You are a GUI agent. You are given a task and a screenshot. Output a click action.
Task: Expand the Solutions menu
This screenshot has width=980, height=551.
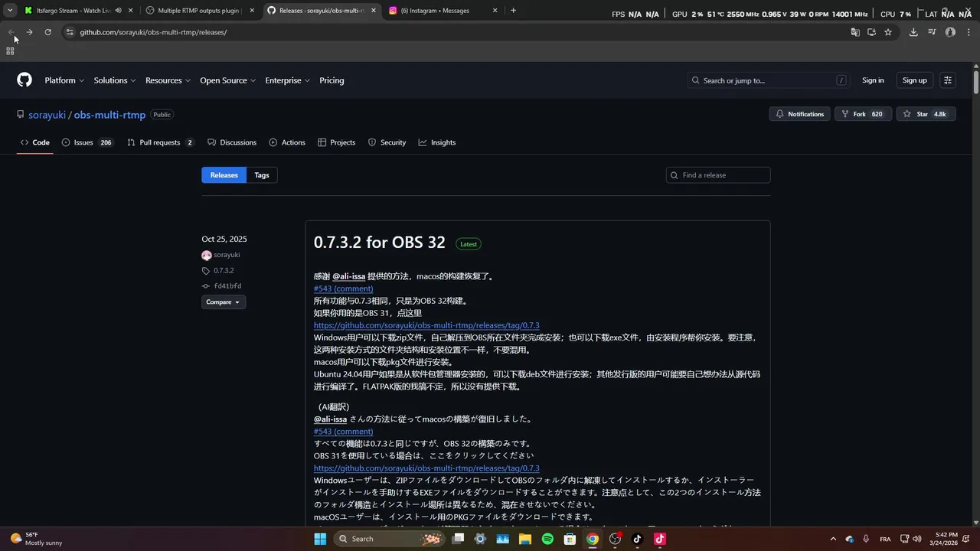click(115, 80)
